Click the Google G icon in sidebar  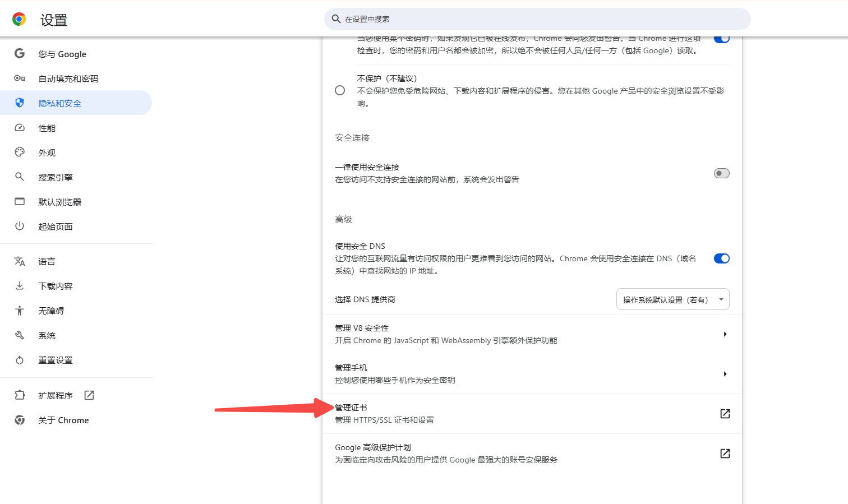click(x=20, y=54)
